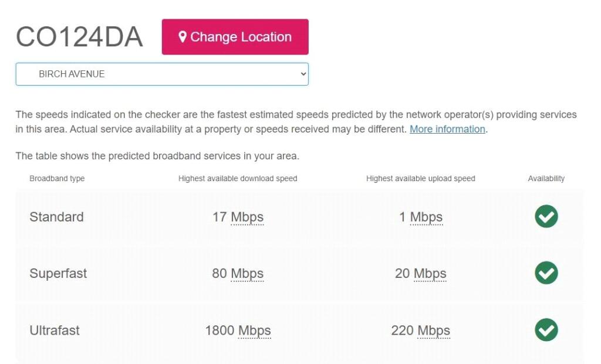The height and width of the screenshot is (364, 601).
Task: Click the Ultrafast availability checkmark icon
Action: 546,330
